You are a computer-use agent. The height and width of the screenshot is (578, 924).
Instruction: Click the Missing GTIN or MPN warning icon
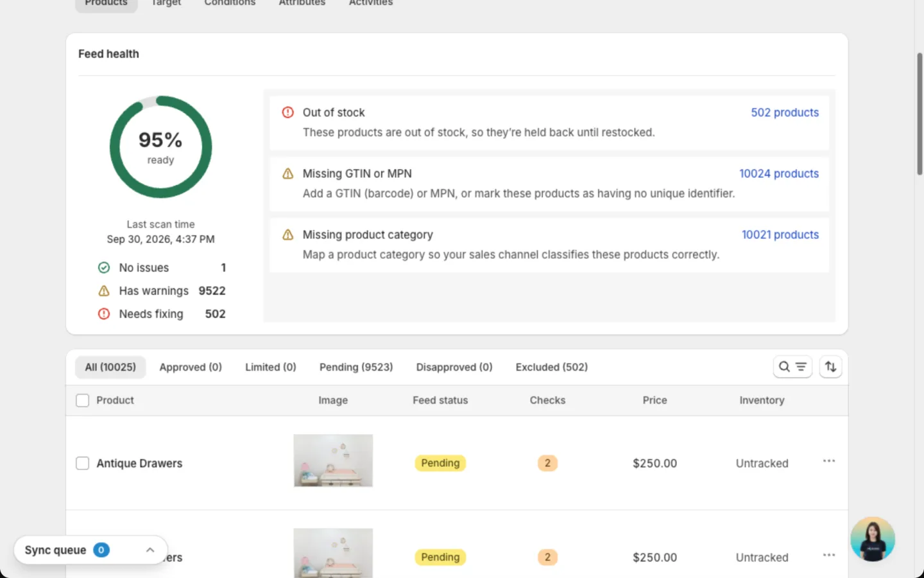pyautogui.click(x=288, y=173)
